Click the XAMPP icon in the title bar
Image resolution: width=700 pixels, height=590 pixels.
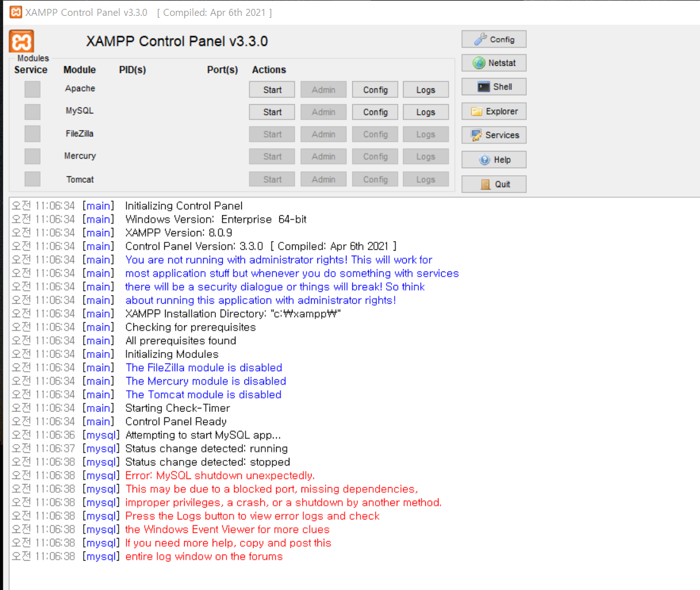(x=16, y=12)
